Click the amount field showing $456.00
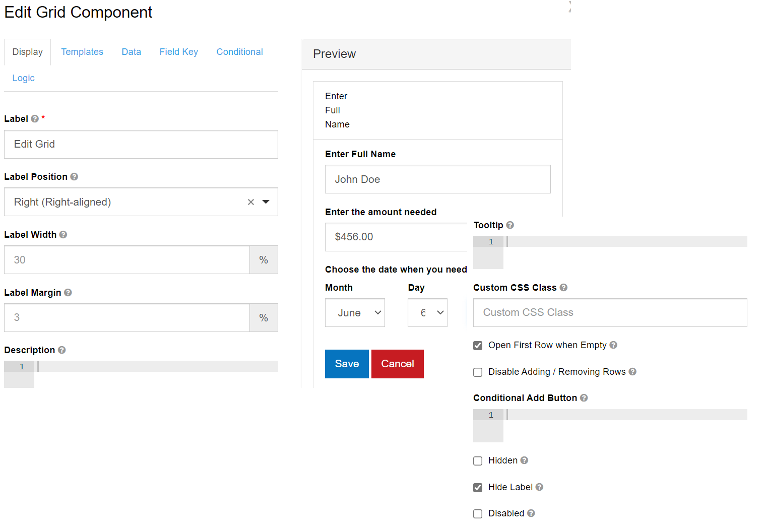 pos(396,237)
